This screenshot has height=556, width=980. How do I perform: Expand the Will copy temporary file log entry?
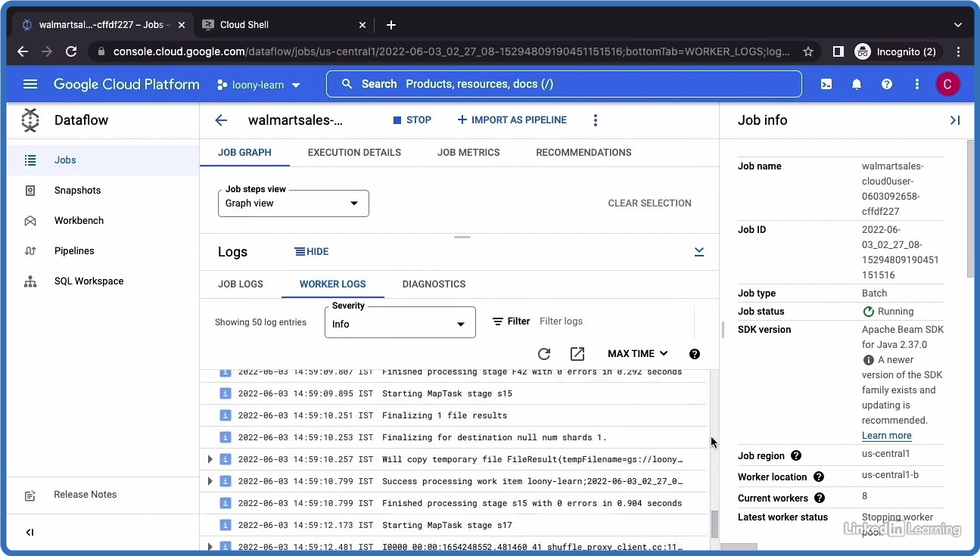(x=210, y=459)
